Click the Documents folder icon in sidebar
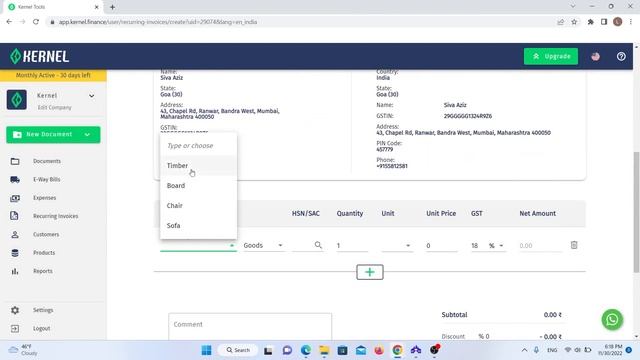 click(15, 161)
